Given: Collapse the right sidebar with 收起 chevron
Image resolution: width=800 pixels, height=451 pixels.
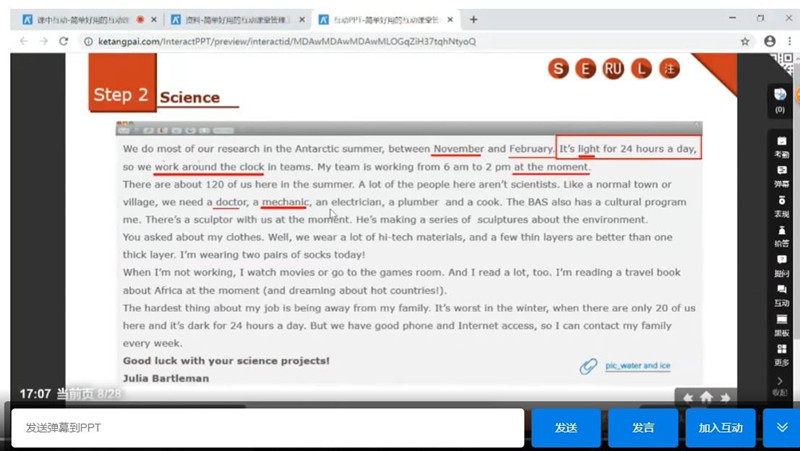Looking at the screenshot, I should pyautogui.click(x=780, y=384).
